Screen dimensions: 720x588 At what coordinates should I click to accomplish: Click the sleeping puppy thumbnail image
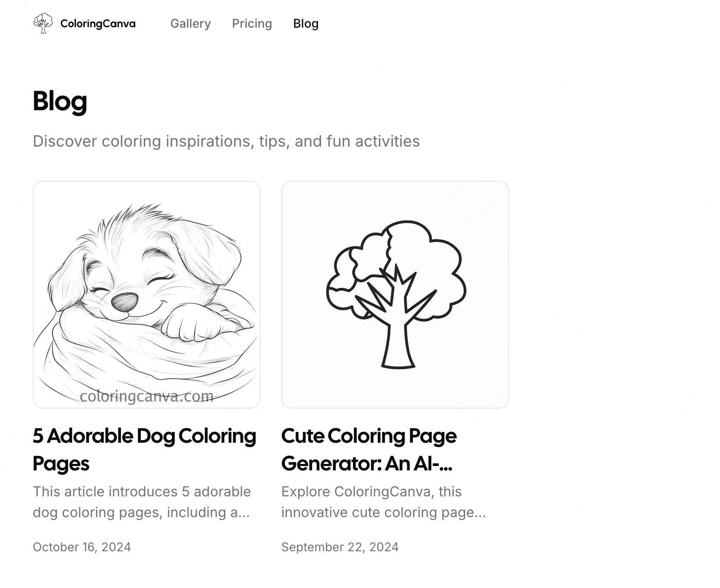click(x=147, y=294)
